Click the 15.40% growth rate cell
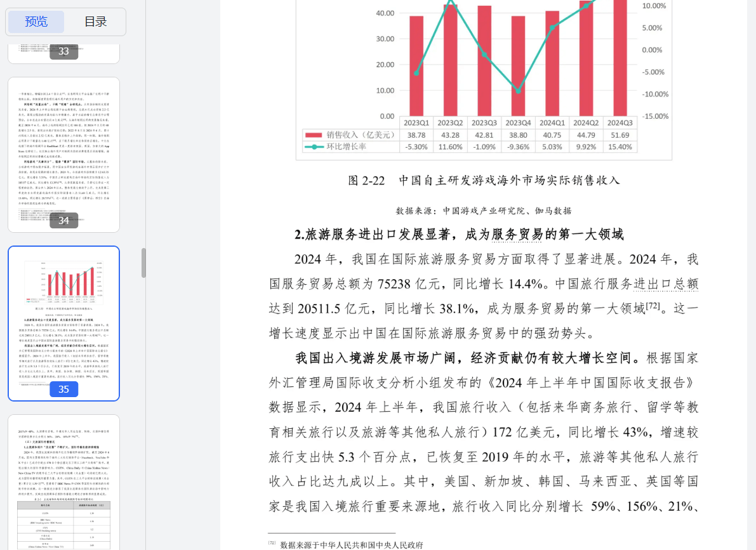Viewport: 756px width, 550px height. 620,147
